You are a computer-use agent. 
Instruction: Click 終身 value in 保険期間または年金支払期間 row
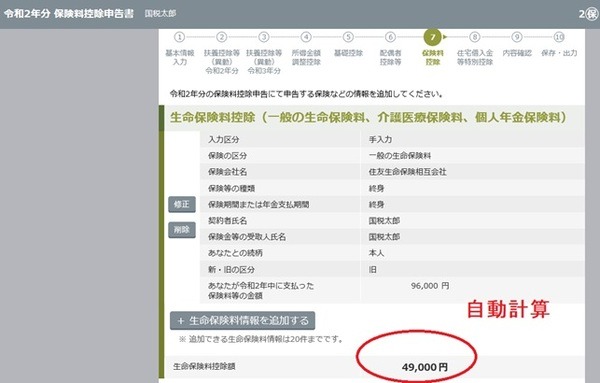377,204
